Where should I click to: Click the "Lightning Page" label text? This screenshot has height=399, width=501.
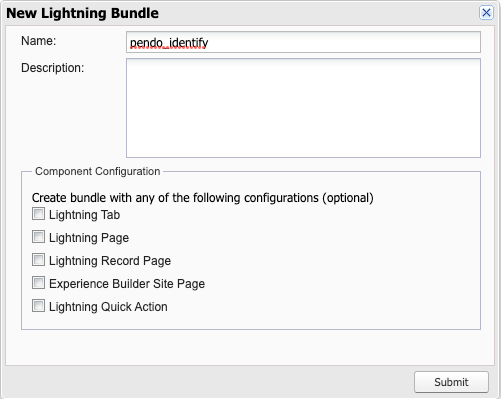coord(89,238)
